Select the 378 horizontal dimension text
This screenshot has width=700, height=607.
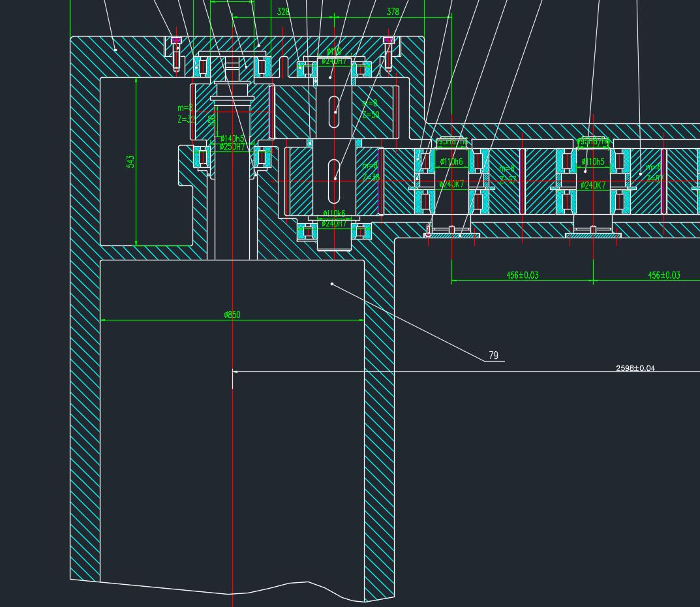click(393, 12)
